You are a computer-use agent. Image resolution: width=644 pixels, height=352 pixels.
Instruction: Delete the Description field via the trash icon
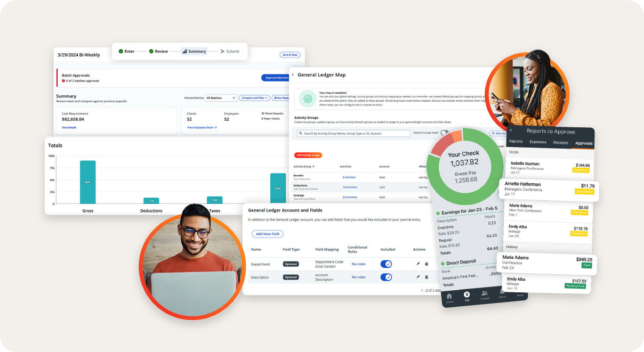tap(426, 277)
